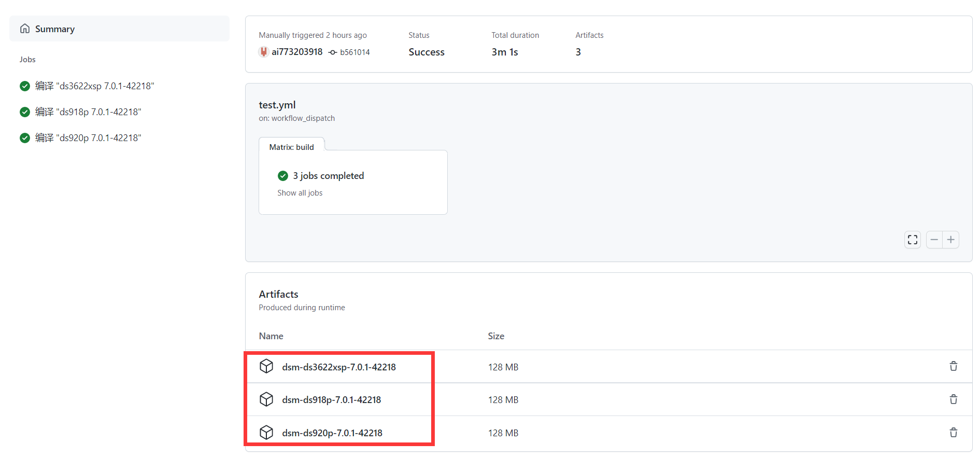This screenshot has width=980, height=457.
Task: Download artifact dsm-ds920p-7.0.1-42218
Action: pyautogui.click(x=332, y=433)
